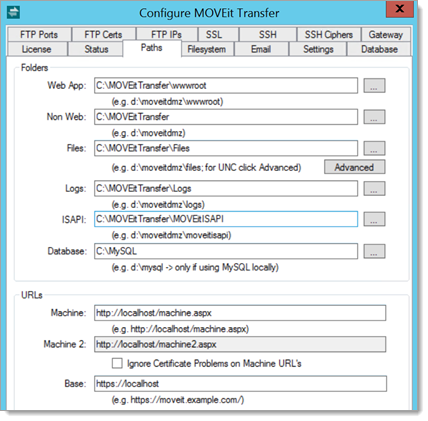Click the Machine URL field
The height and width of the screenshot is (421, 428).
click(240, 313)
